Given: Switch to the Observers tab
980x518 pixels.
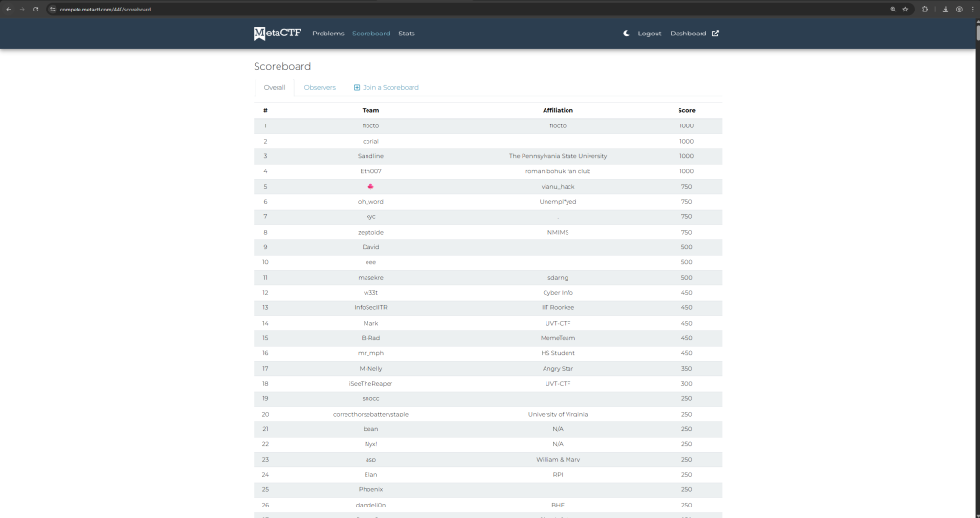Looking at the screenshot, I should tap(320, 88).
